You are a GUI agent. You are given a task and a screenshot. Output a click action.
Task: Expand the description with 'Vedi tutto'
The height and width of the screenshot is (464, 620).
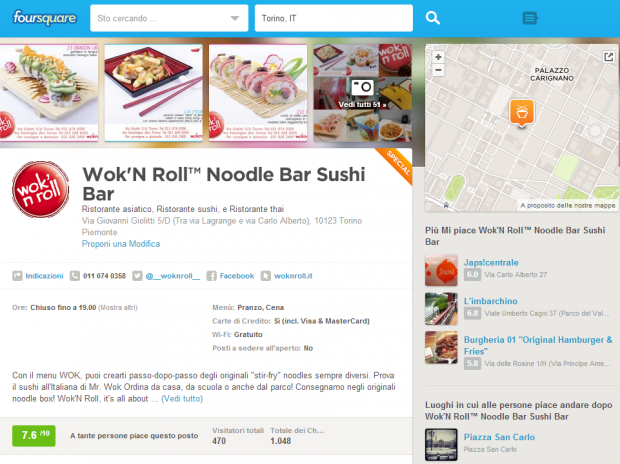(x=182, y=398)
